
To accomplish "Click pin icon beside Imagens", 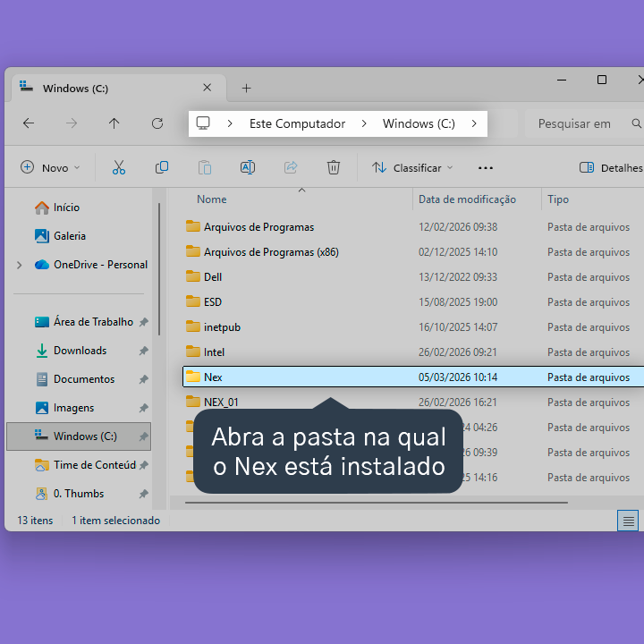I will [x=143, y=408].
